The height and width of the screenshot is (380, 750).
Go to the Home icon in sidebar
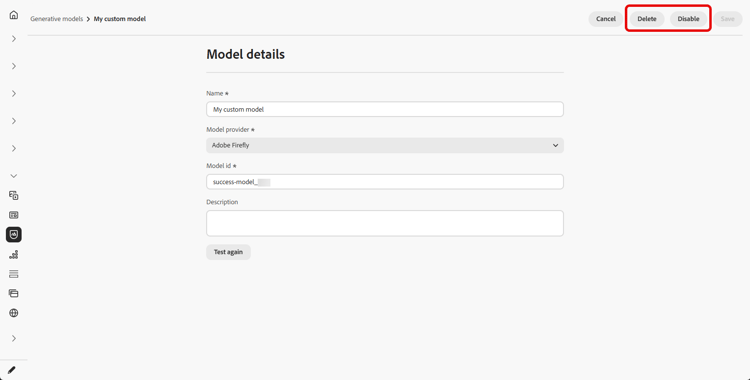(13, 15)
